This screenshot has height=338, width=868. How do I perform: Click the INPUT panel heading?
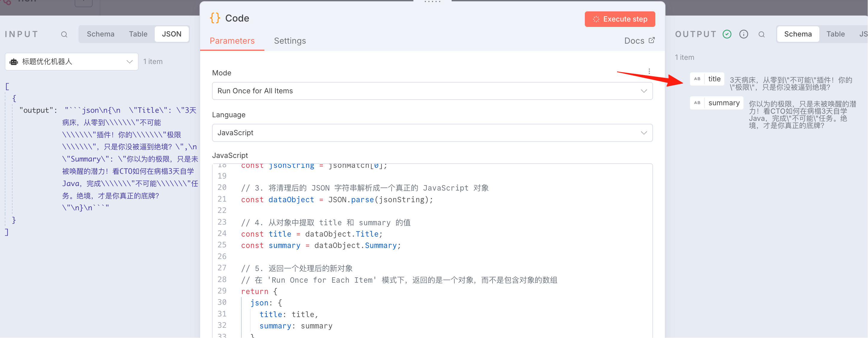22,34
